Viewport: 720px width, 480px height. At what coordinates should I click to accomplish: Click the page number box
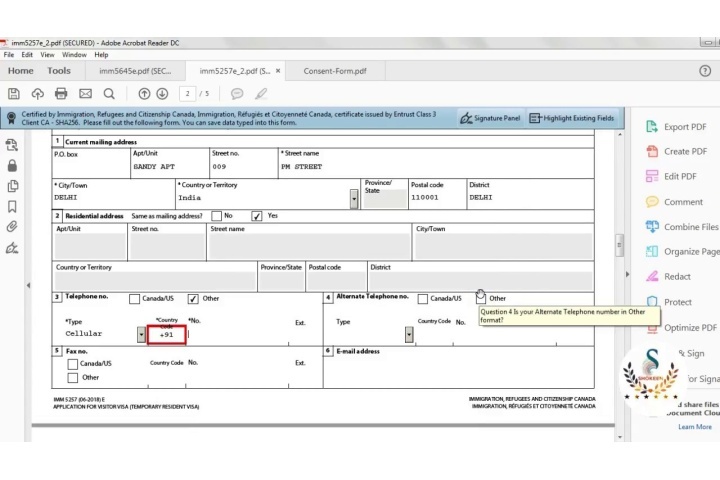click(187, 94)
